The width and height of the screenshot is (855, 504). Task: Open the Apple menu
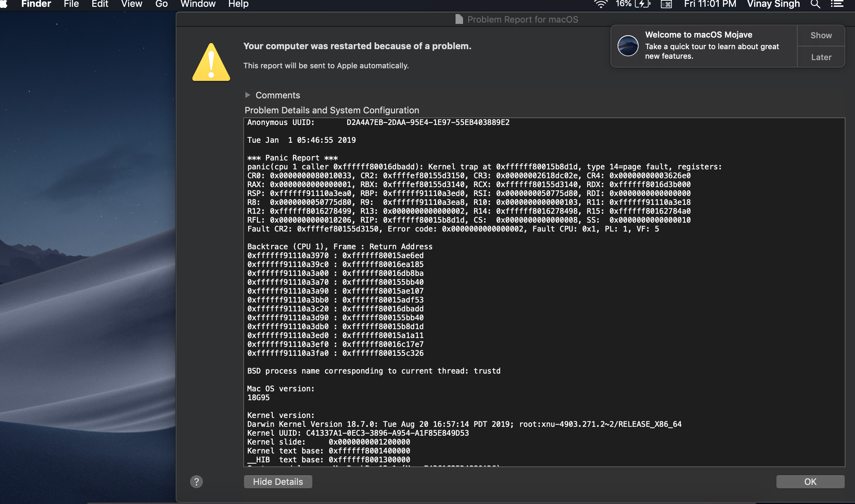(x=4, y=4)
